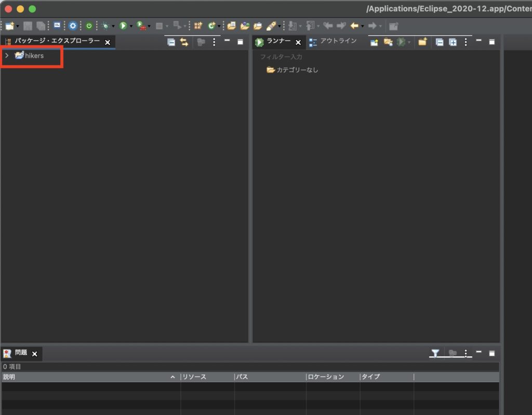Click the Open Type icon
The image size is (532, 415).
point(232,26)
